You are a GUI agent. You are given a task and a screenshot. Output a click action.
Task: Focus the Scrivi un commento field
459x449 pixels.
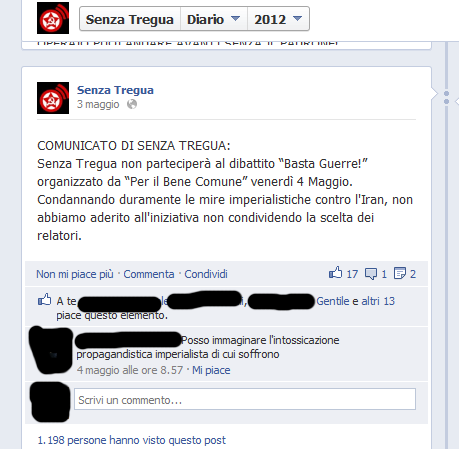[x=245, y=399]
